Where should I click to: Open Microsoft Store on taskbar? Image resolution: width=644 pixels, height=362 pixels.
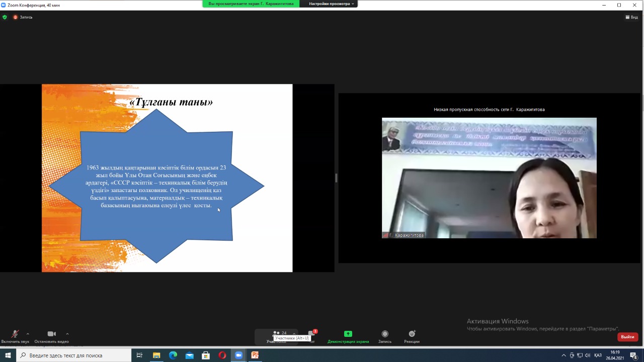point(206,355)
